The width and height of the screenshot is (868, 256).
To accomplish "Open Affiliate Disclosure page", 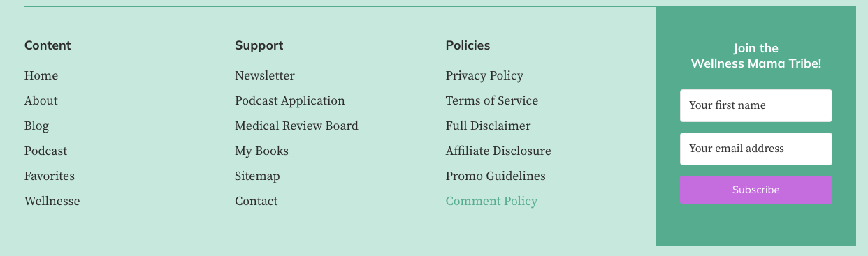I will click(x=498, y=151).
